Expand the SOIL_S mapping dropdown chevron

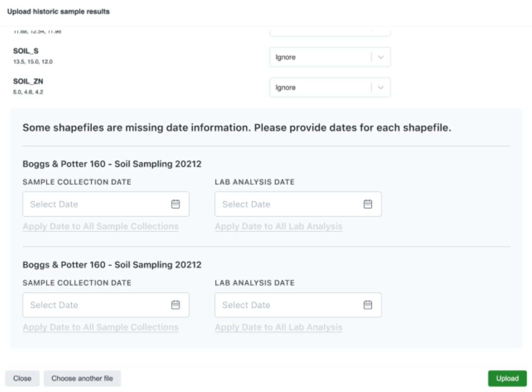381,57
